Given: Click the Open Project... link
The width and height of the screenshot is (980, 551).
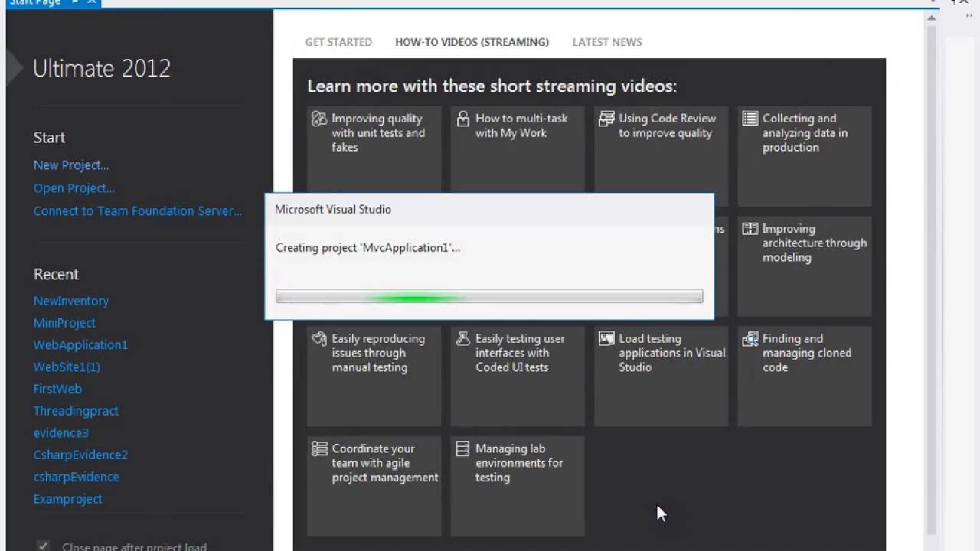Looking at the screenshot, I should [74, 188].
